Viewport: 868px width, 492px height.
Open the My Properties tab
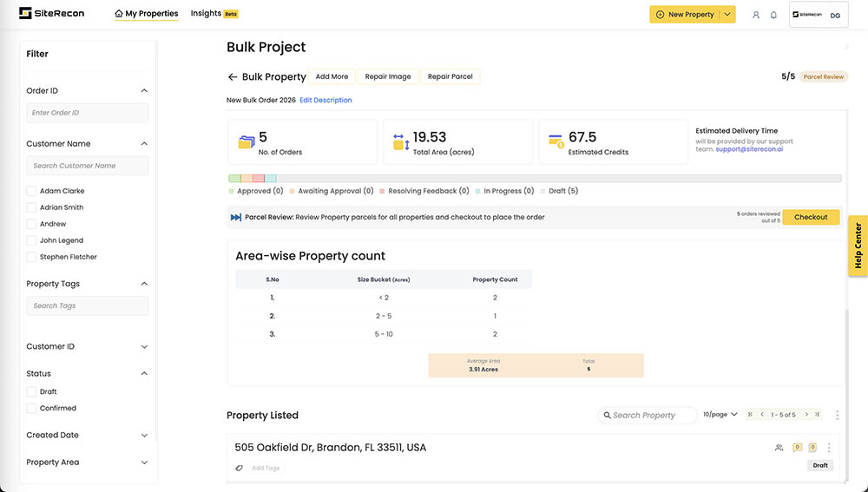click(146, 14)
